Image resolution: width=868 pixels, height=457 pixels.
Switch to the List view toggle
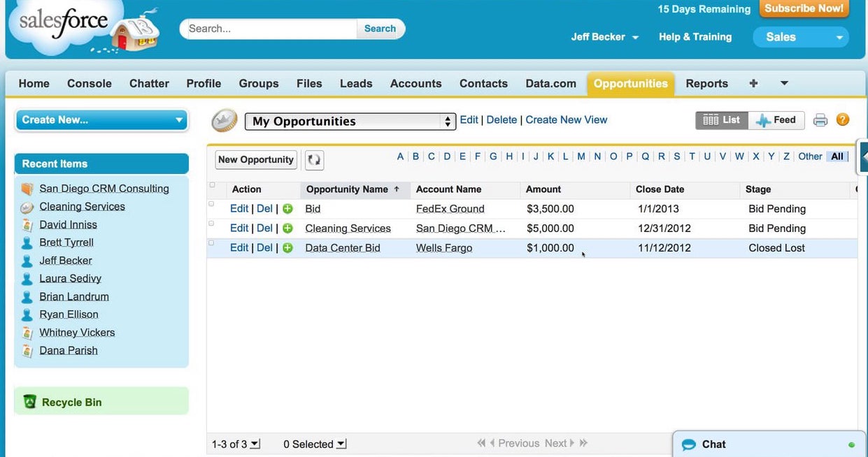pyautogui.click(x=721, y=120)
